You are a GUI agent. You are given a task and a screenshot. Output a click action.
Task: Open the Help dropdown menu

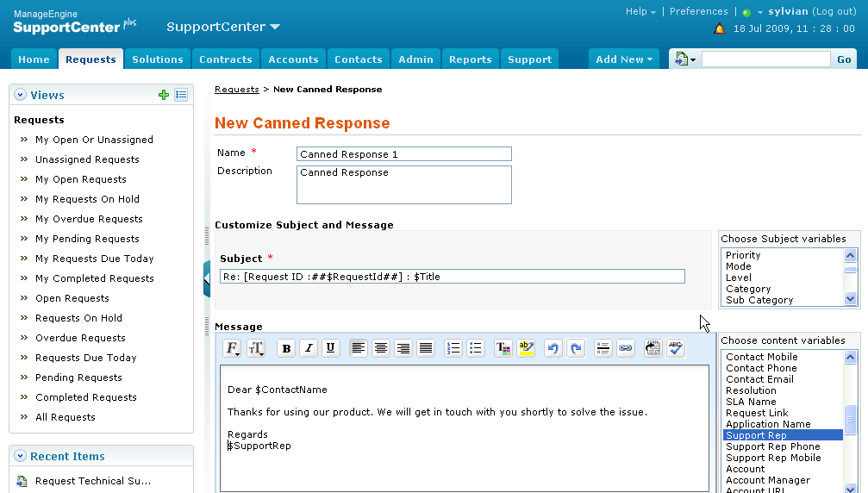pyautogui.click(x=640, y=11)
